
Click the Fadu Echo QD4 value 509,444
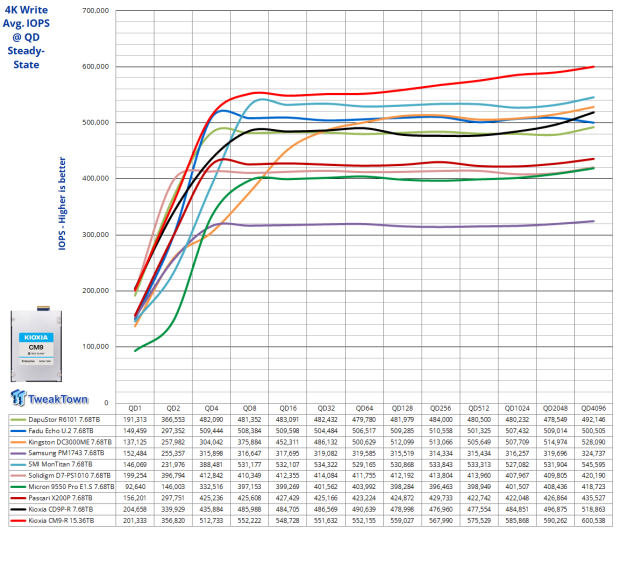tap(212, 431)
